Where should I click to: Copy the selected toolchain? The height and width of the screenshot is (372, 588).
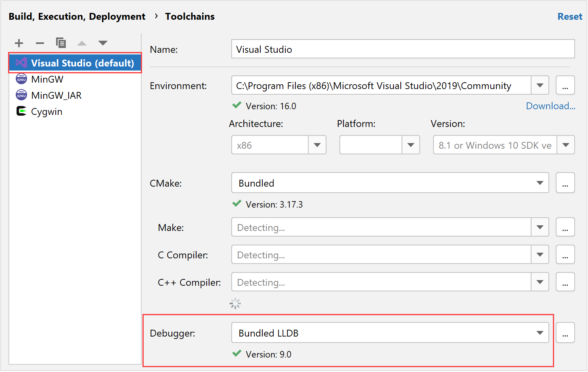61,43
